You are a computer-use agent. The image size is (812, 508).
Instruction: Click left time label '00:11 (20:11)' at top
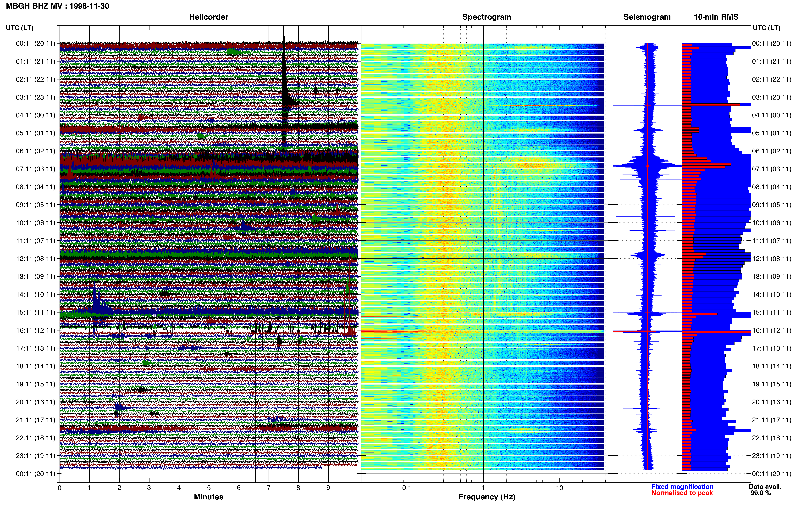36,43
